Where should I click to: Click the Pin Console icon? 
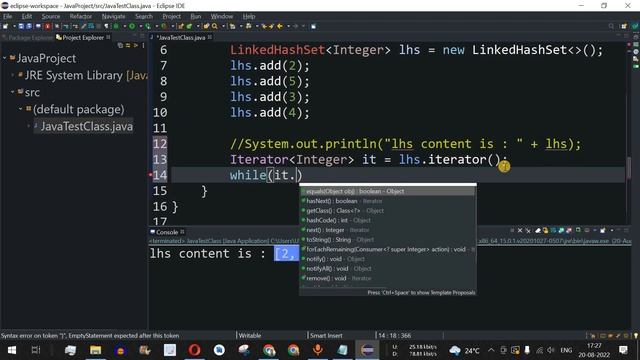click(x=578, y=231)
